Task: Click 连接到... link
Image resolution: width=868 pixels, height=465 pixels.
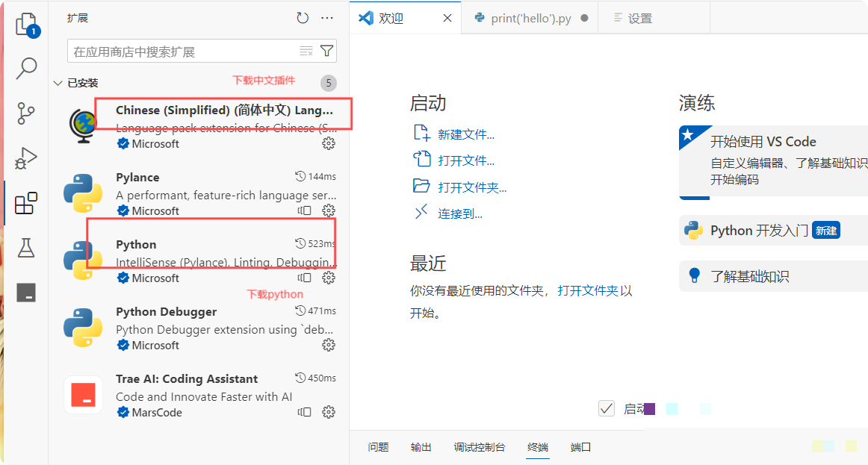Action: coord(460,214)
